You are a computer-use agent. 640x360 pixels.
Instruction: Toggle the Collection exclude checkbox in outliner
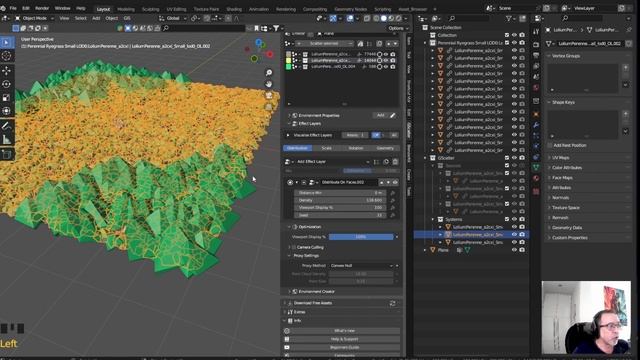(507, 35)
